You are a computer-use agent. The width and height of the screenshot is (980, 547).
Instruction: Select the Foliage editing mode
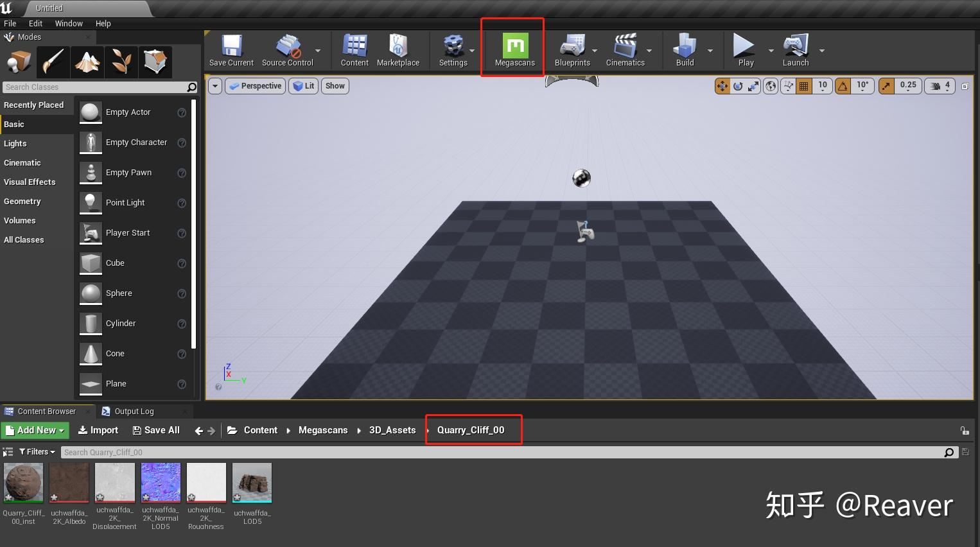coord(121,62)
